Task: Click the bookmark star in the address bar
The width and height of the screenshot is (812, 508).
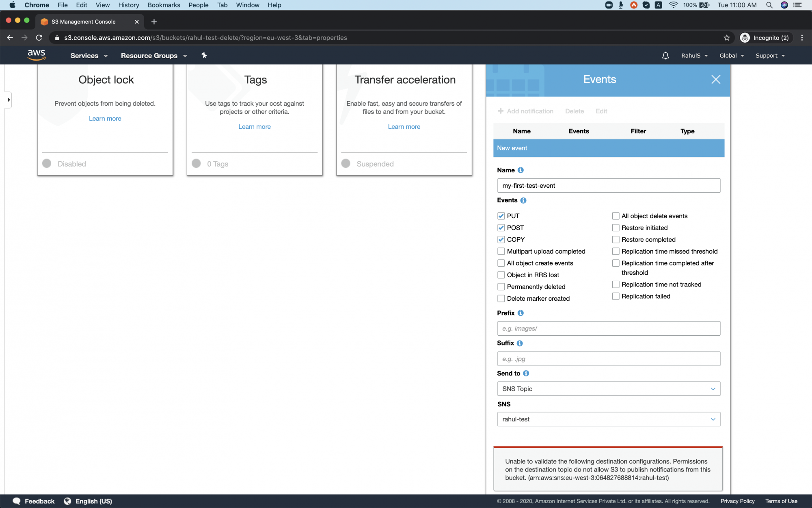Action: [x=726, y=37]
